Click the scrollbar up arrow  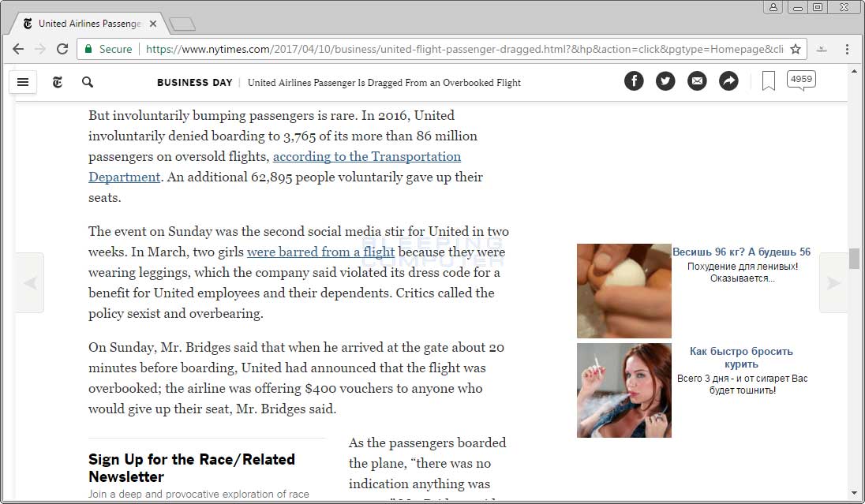(854, 71)
